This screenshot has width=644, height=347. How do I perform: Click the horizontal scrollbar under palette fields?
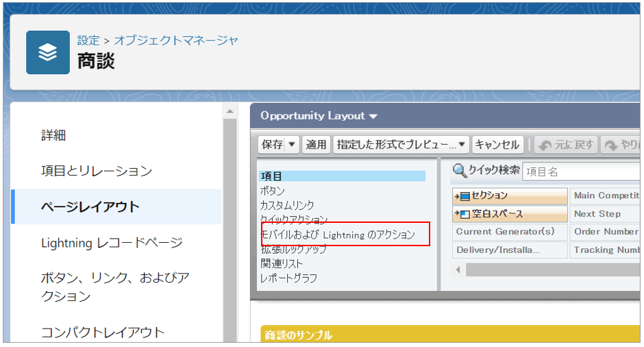click(548, 270)
